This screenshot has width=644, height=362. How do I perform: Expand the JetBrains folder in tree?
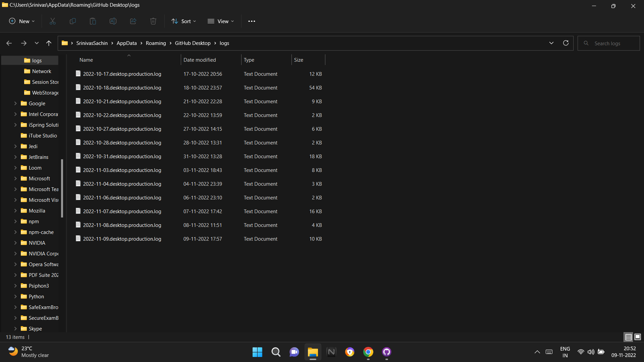pos(15,157)
